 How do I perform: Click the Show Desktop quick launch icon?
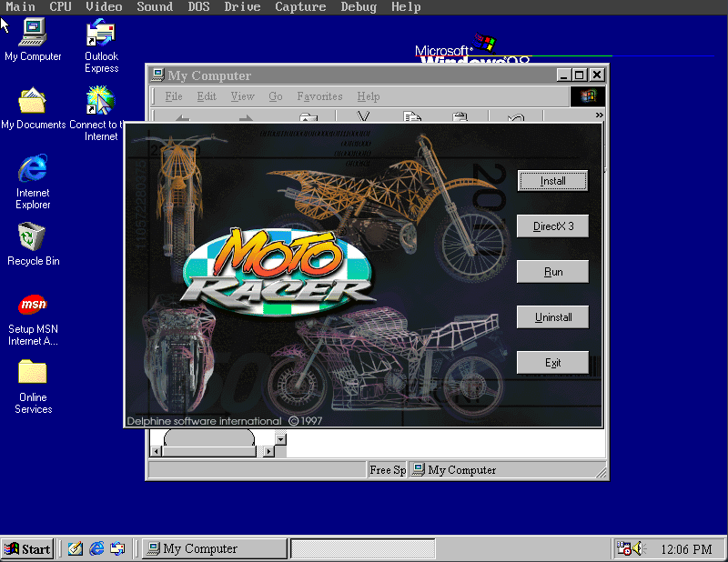click(76, 548)
